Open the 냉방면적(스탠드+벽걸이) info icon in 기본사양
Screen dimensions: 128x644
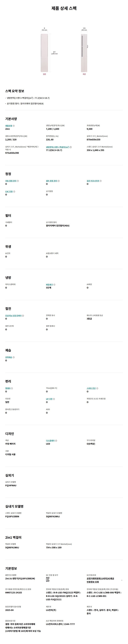[71, 147]
